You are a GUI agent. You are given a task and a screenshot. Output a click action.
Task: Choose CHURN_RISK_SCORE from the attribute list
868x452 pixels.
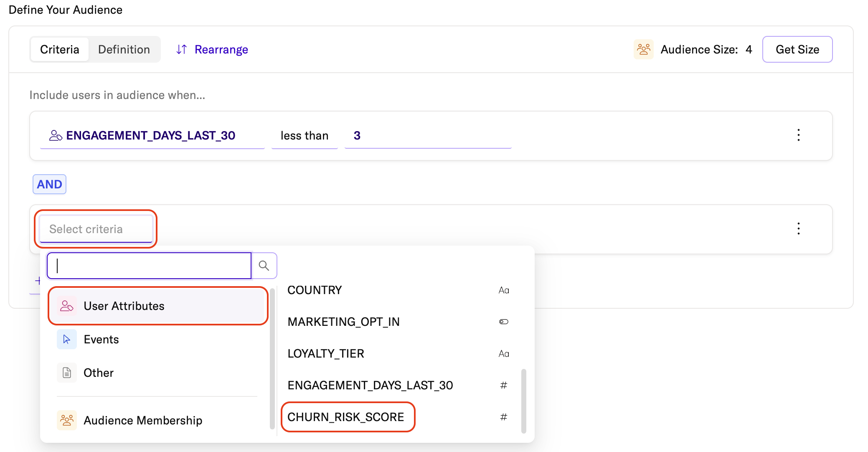tap(346, 417)
